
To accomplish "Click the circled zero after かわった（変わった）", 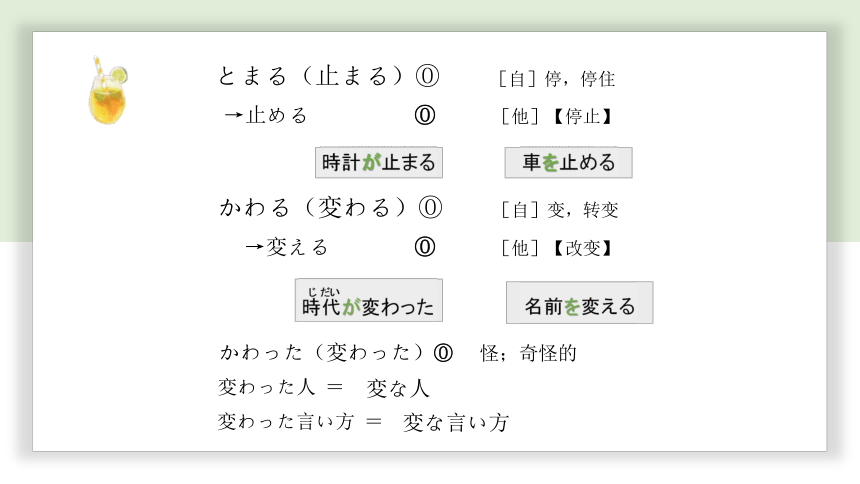I will click(443, 353).
